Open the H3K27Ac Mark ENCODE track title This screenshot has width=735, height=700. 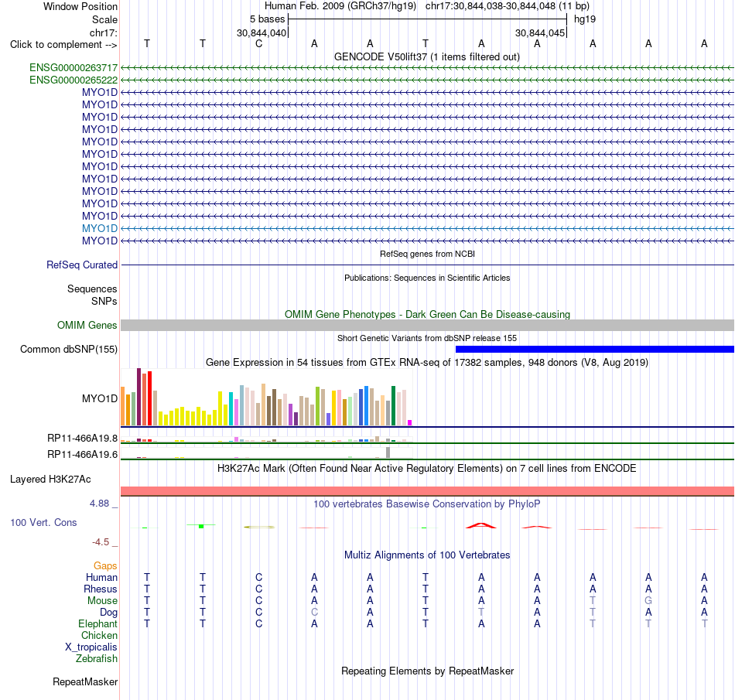click(427, 469)
